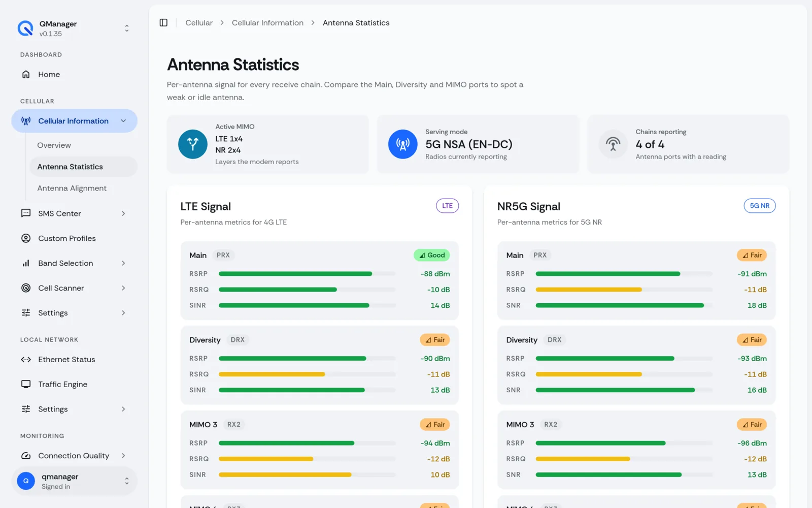812x508 pixels.
Task: Expand the Band Selection chevron
Action: coord(123,263)
